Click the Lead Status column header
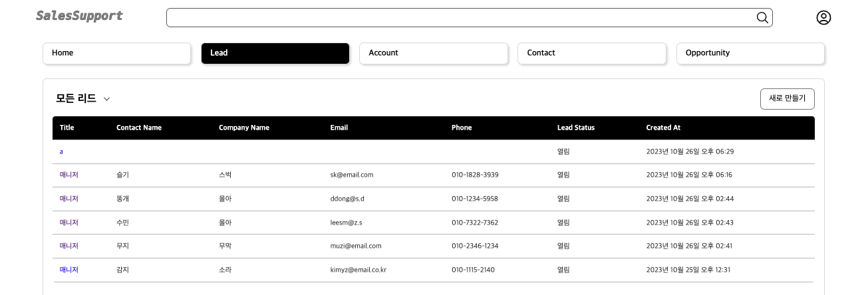Screen dimensions: 868x295 click(575, 128)
